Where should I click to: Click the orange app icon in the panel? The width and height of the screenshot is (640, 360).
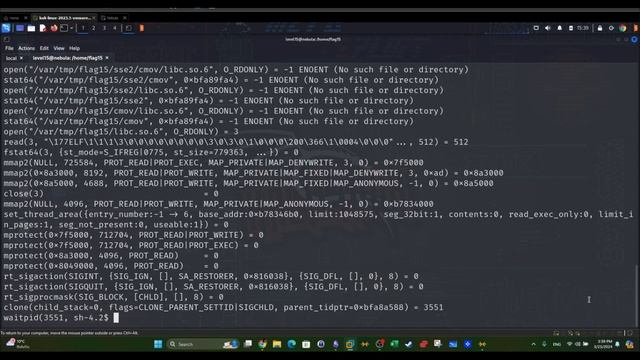coord(142,28)
